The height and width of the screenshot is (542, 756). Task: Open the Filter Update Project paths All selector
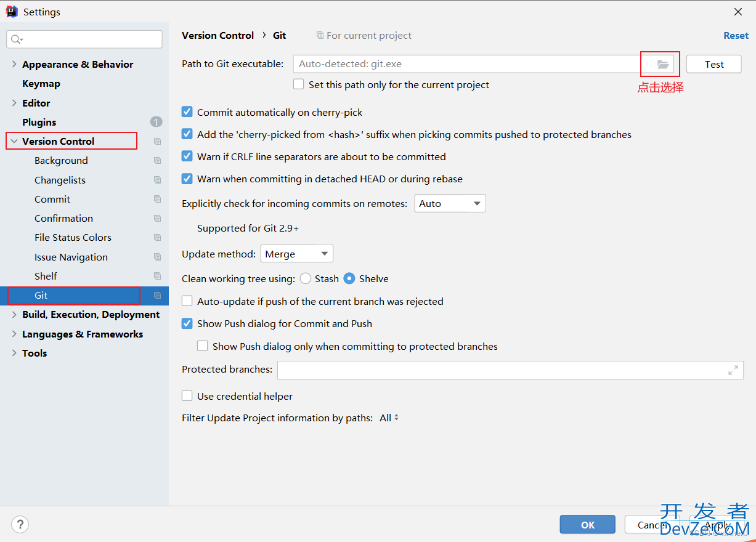pos(389,418)
